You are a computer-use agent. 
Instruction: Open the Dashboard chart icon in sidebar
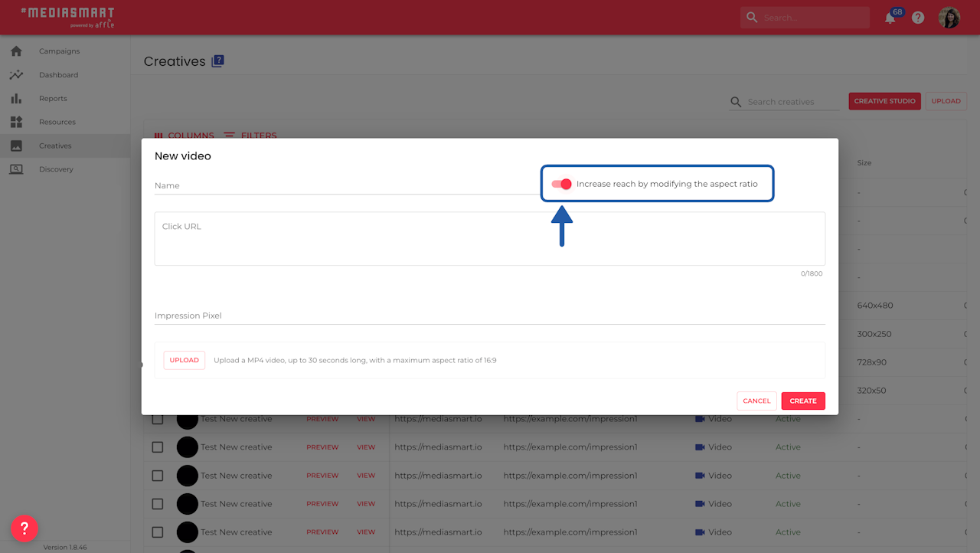pos(16,75)
